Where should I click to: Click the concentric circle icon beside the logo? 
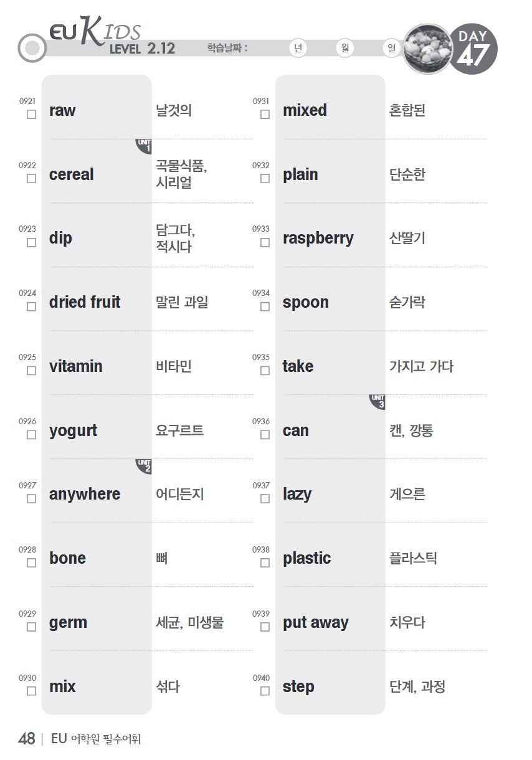coord(32,49)
